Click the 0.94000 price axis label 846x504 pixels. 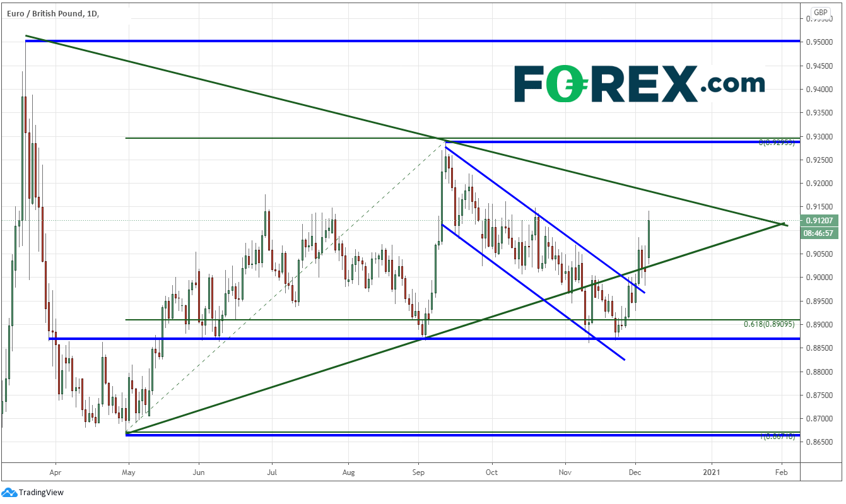tap(818, 90)
